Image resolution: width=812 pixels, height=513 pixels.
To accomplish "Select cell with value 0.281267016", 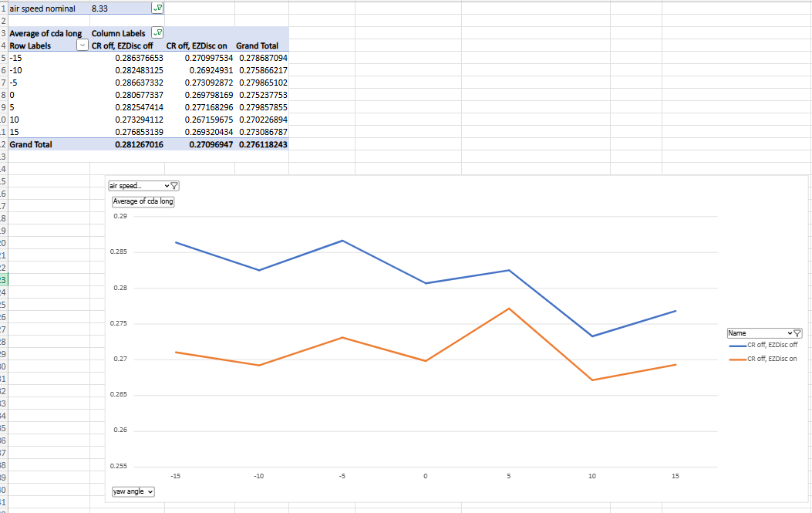I will [139, 144].
